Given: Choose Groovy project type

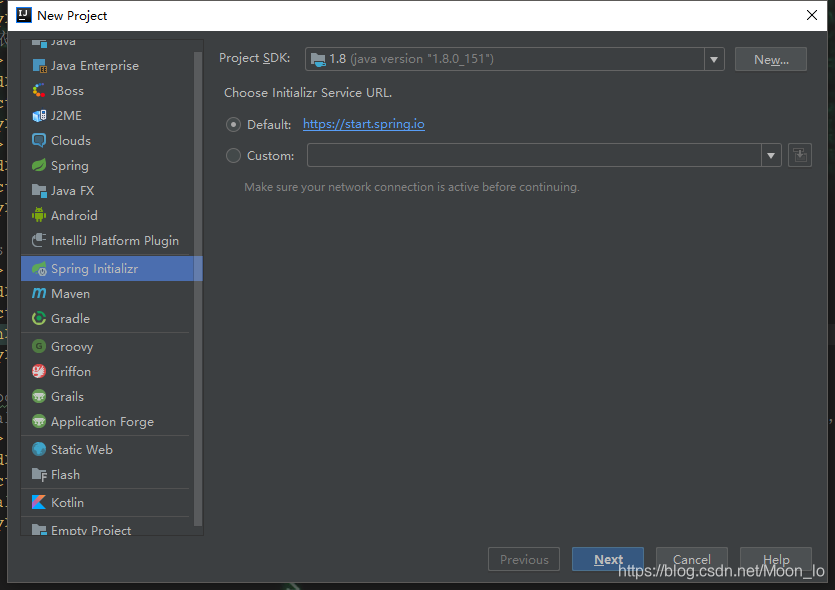Looking at the screenshot, I should pos(107,347).
